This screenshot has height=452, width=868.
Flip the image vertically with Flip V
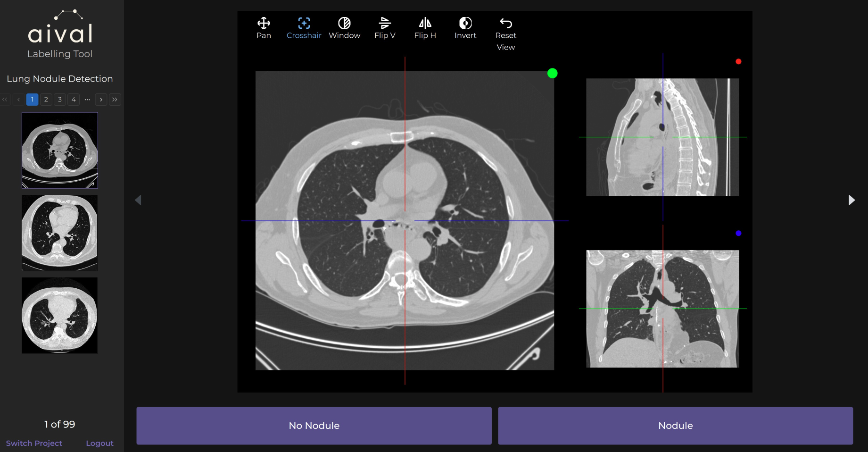coord(385,28)
